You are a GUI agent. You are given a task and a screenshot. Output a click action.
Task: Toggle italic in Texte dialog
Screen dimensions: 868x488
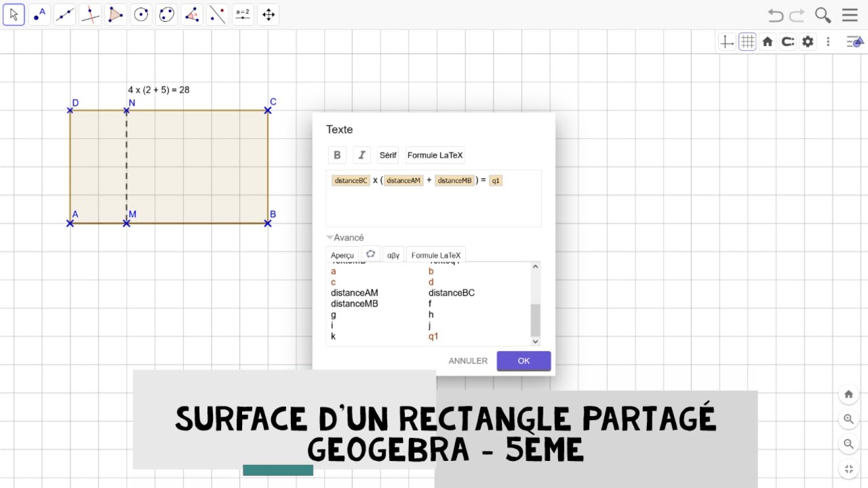[x=361, y=155]
